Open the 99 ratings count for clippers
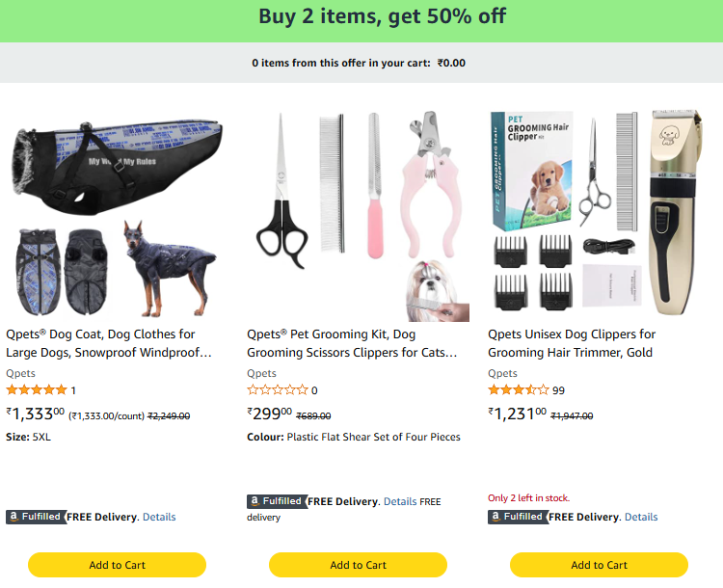The image size is (723, 588). click(559, 390)
